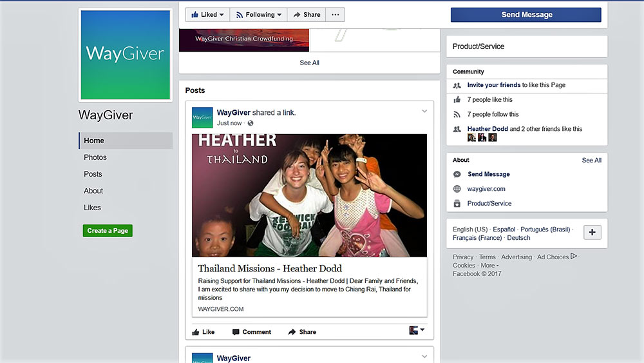Click Send Message link in About card

488,174
